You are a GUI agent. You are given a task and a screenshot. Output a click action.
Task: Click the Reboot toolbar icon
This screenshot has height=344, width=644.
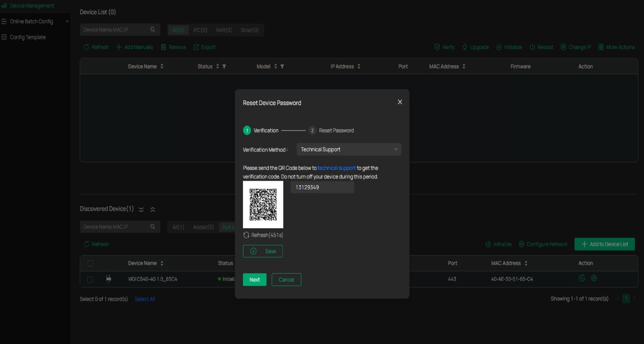pyautogui.click(x=532, y=47)
